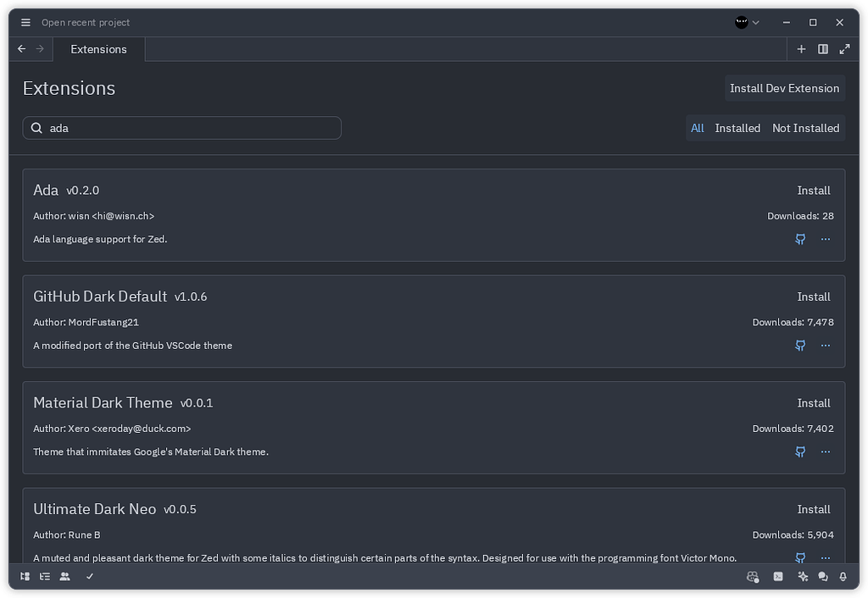Screen dimensions: 868x598
Task: Open the hamburger application menu
Action: pyautogui.click(x=25, y=22)
